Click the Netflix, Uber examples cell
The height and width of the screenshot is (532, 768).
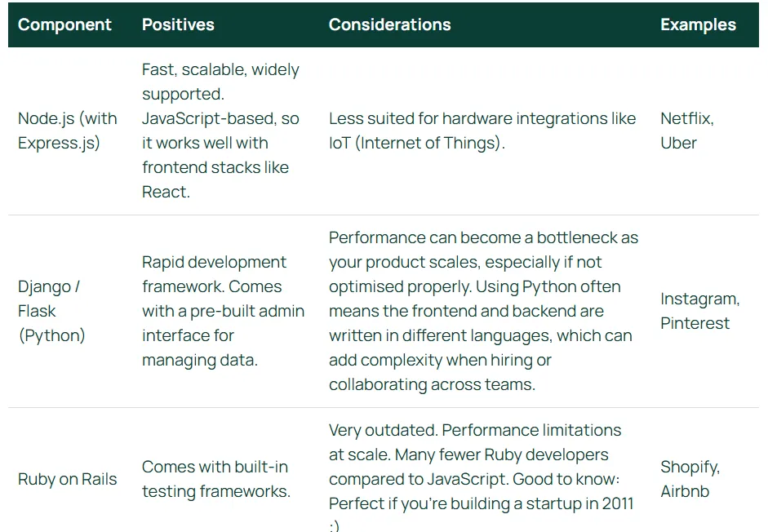pos(686,131)
